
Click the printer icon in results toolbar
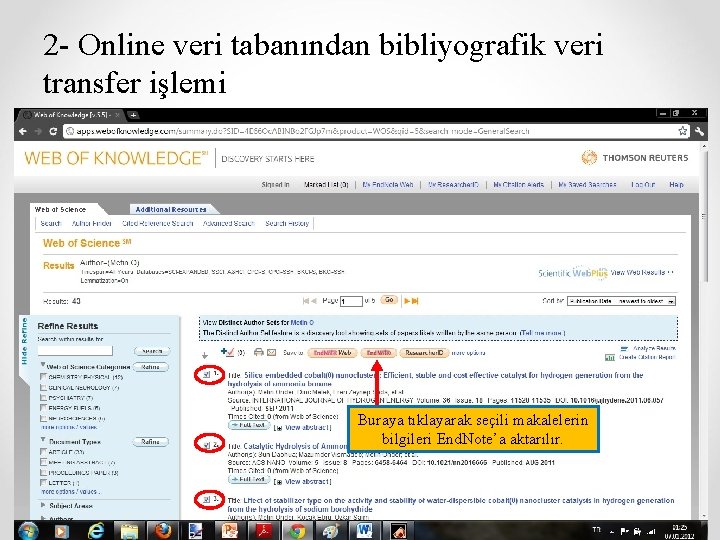259,352
